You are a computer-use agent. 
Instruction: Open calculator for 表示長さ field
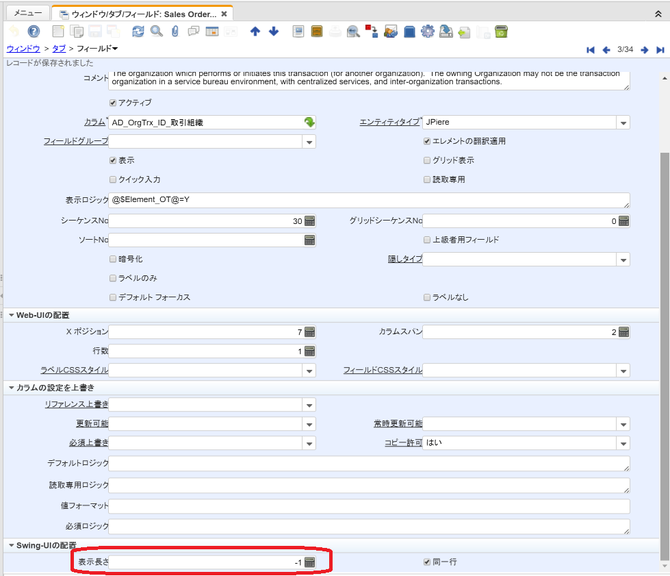[310, 562]
